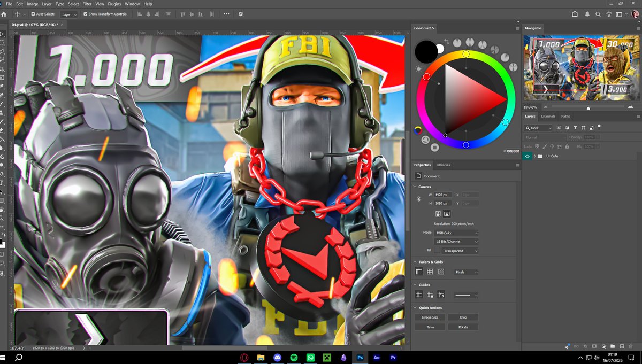Viewport: 642px width, 364px height.
Task: Switch to the Paths tab
Action: (x=565, y=116)
